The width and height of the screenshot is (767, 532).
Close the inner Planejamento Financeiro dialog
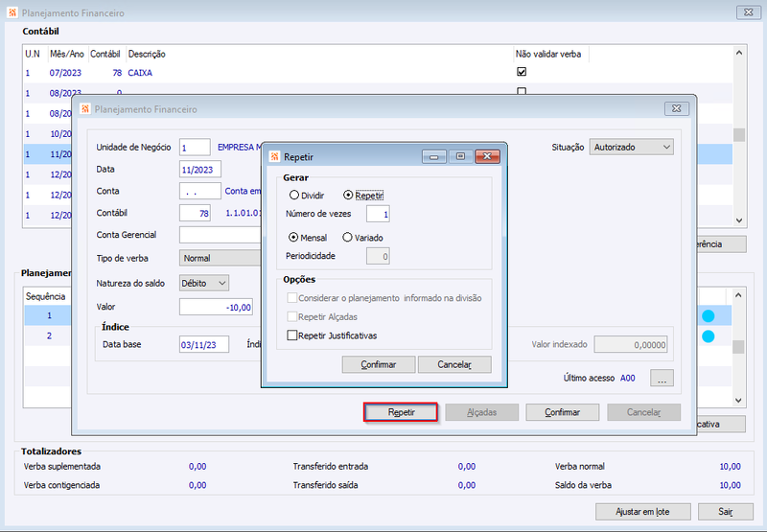pyautogui.click(x=677, y=108)
